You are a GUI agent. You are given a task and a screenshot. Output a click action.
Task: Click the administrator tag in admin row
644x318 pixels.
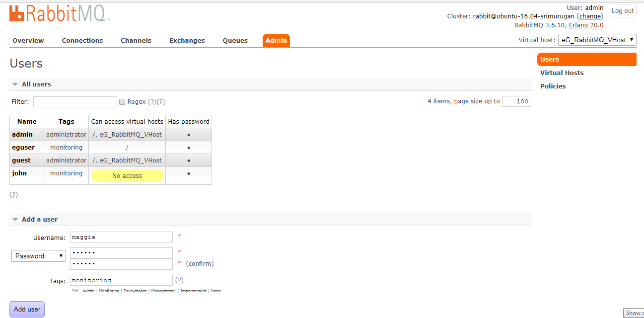pyautogui.click(x=67, y=135)
